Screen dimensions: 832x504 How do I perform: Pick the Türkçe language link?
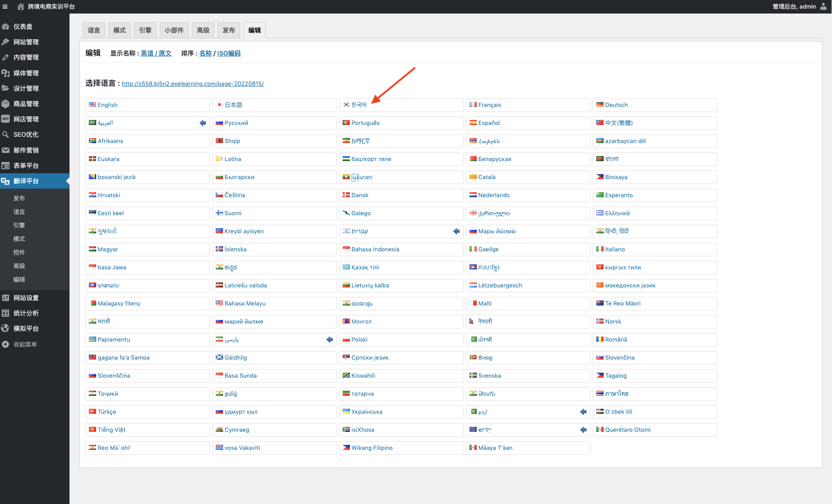point(107,412)
